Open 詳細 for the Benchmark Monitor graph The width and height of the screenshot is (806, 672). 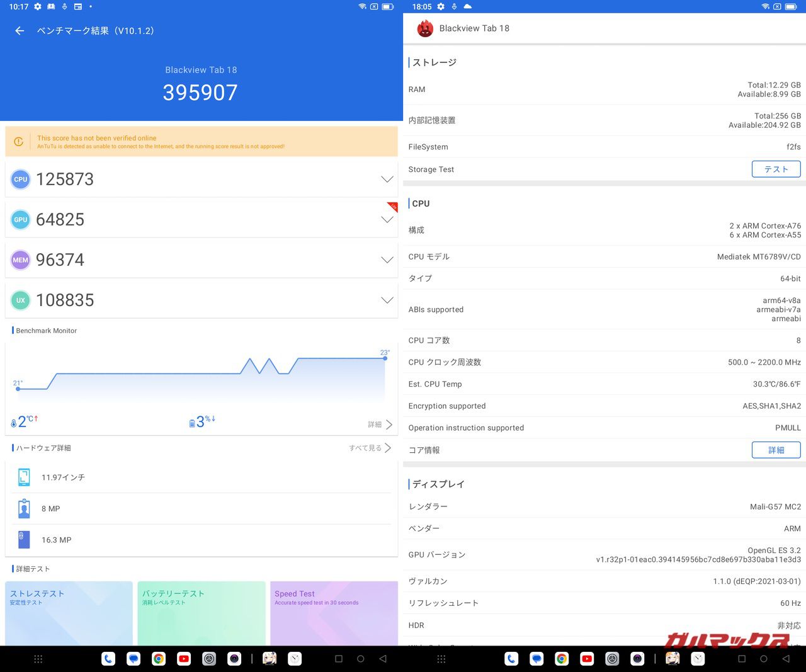point(380,424)
